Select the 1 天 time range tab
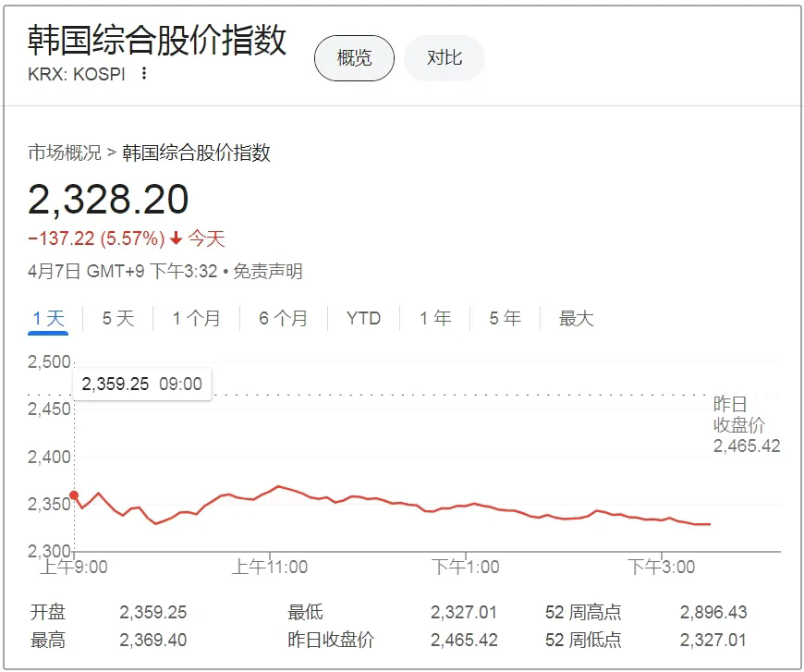 [x=48, y=319]
